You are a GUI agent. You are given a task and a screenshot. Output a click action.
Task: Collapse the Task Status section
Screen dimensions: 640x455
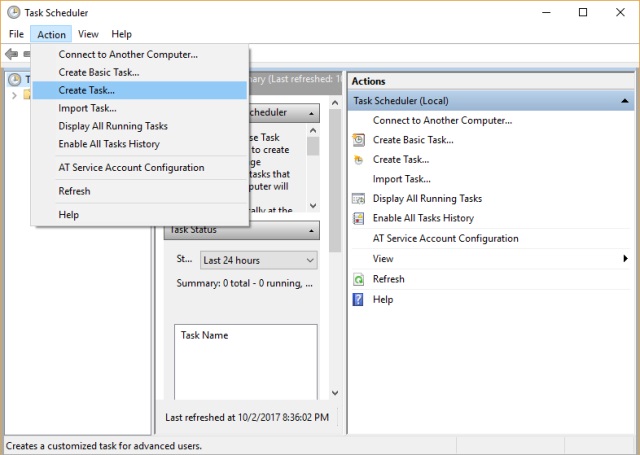click(x=311, y=231)
